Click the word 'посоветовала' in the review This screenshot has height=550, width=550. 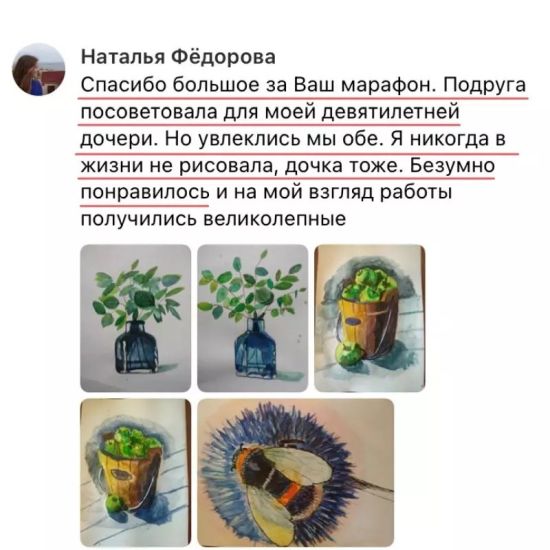pos(149,112)
